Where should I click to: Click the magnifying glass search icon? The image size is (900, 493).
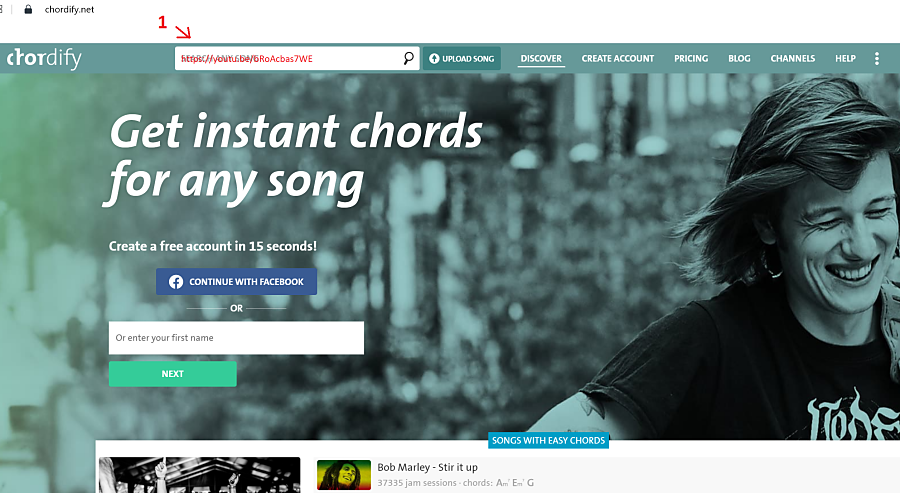[408, 58]
